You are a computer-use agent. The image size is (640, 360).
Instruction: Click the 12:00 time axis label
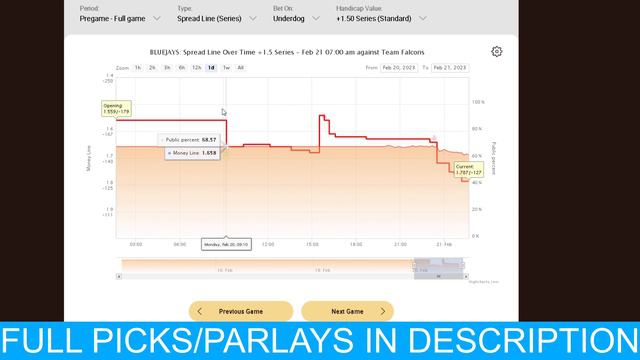click(x=268, y=244)
